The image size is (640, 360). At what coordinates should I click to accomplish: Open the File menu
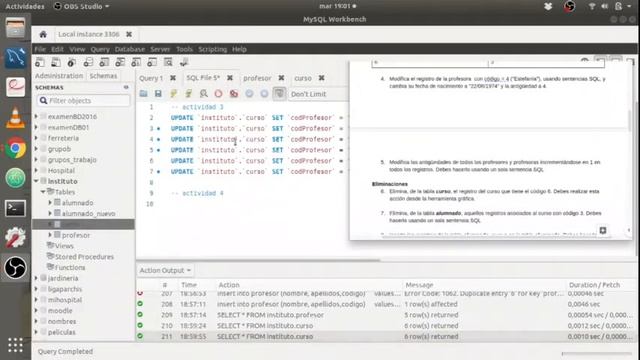coord(40,49)
